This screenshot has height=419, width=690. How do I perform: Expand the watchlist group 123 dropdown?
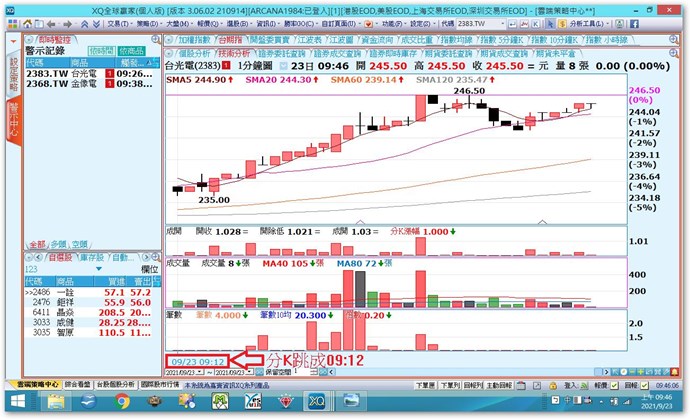coord(99,269)
